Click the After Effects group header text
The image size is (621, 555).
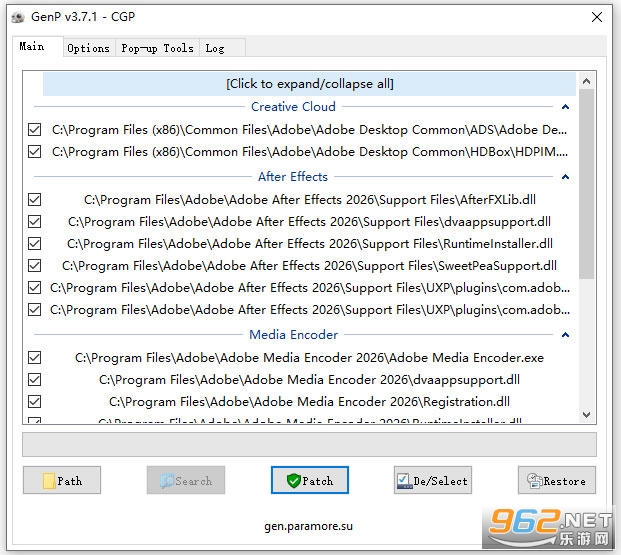tap(293, 177)
